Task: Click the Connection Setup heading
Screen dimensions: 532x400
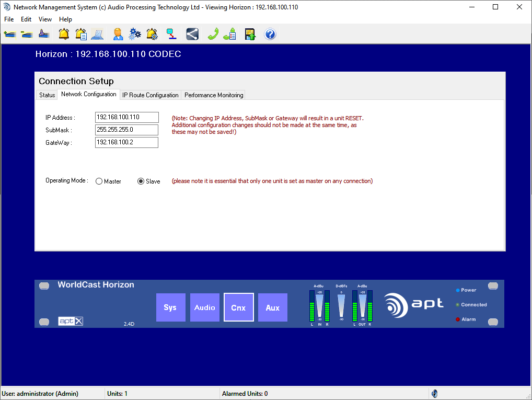Action: point(76,81)
